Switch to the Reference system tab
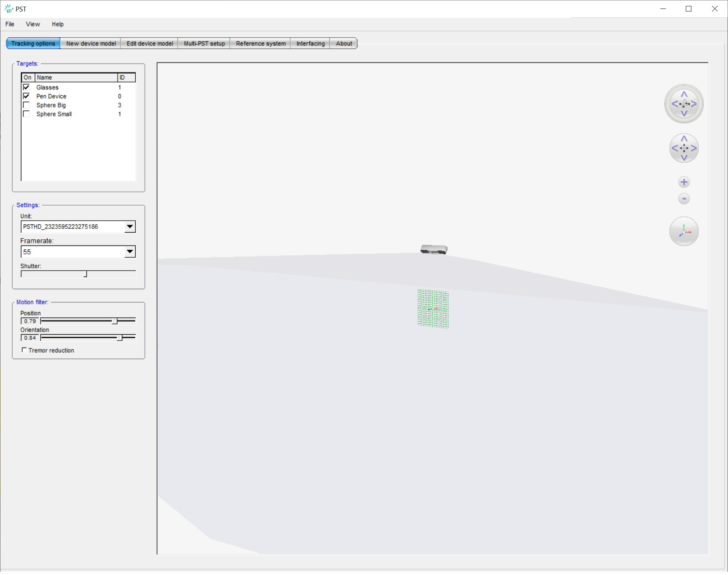The width and height of the screenshot is (728, 575). [x=261, y=44]
